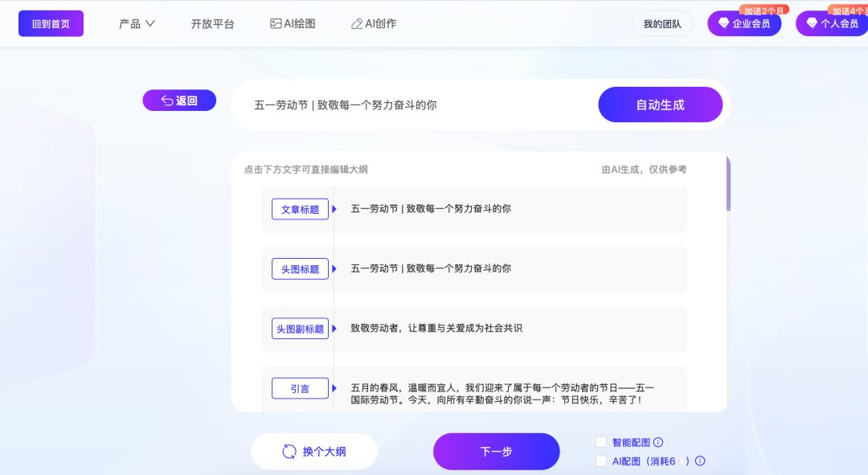Click the diamond icon on 个人会员
This screenshot has width=868, height=475.
coord(812,23)
